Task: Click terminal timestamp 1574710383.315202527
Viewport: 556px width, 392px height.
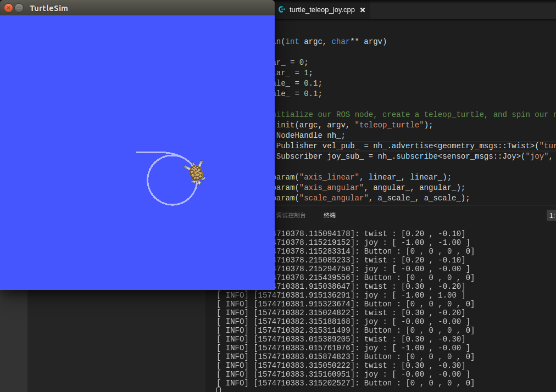Action: [304, 383]
